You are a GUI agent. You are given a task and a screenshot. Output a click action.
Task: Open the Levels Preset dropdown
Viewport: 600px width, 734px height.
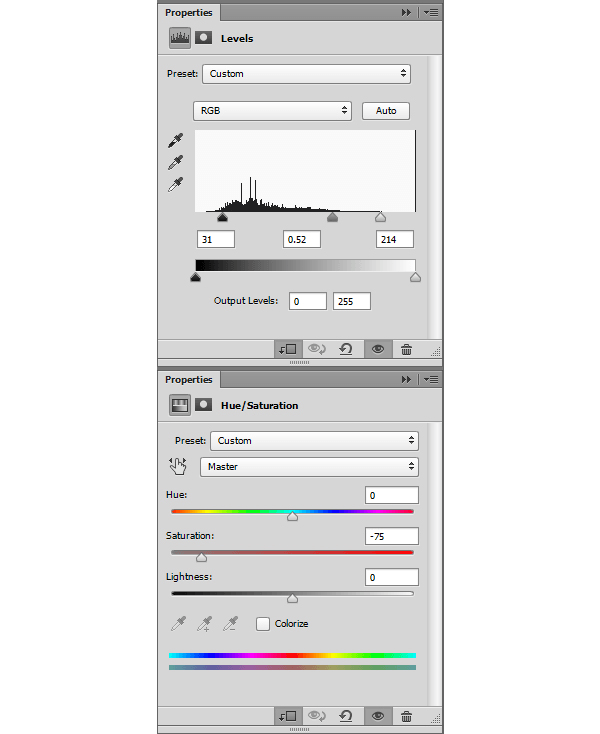[307, 74]
